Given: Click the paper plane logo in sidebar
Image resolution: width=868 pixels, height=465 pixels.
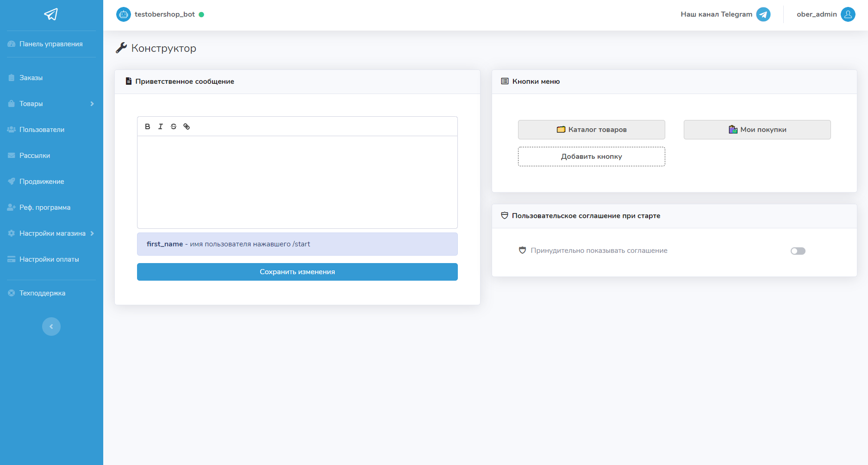Looking at the screenshot, I should click(51, 14).
